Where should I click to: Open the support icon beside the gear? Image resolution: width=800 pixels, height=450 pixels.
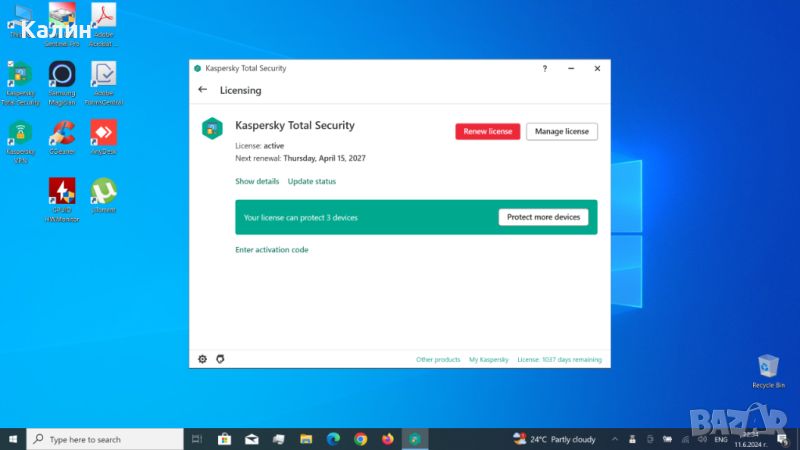click(220, 359)
